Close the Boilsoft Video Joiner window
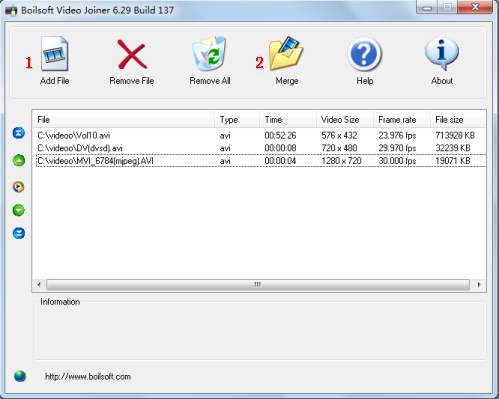499x399 pixels. pos(475,7)
